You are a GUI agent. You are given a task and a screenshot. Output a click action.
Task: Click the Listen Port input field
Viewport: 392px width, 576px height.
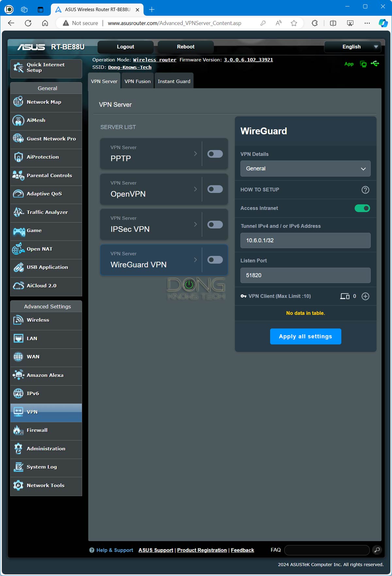305,275
